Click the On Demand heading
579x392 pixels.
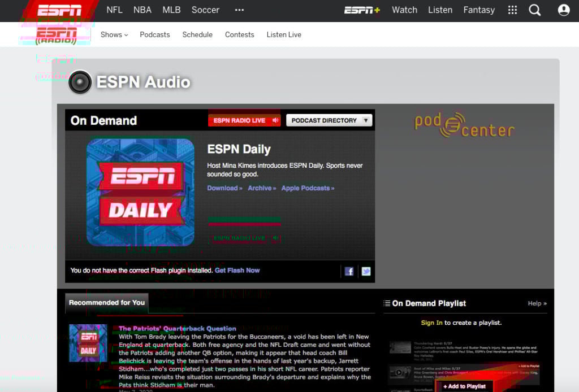(x=104, y=120)
